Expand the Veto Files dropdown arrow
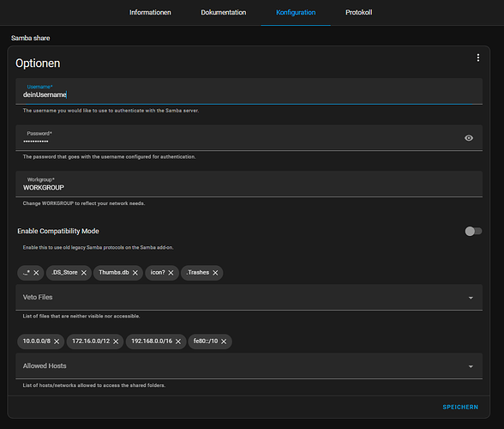Viewport: 504px width, 429px height. point(471,298)
